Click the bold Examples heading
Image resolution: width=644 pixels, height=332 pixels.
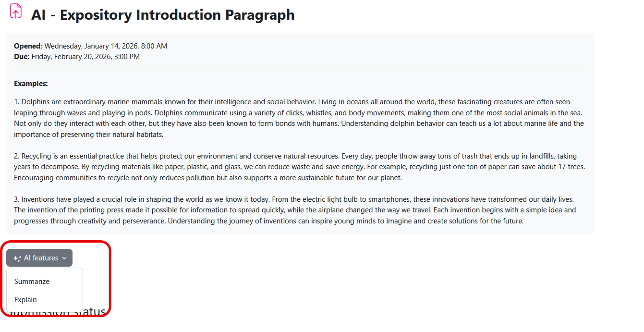point(31,84)
